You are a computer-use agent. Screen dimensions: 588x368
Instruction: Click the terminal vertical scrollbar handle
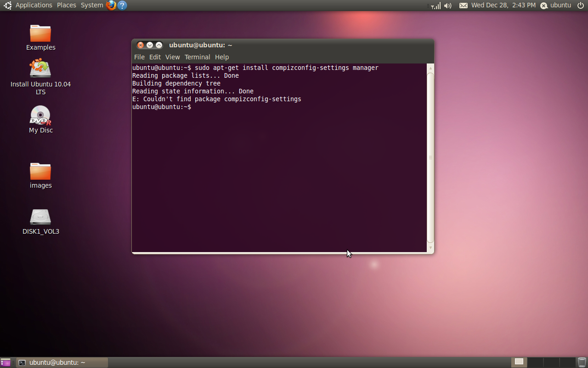point(430,157)
